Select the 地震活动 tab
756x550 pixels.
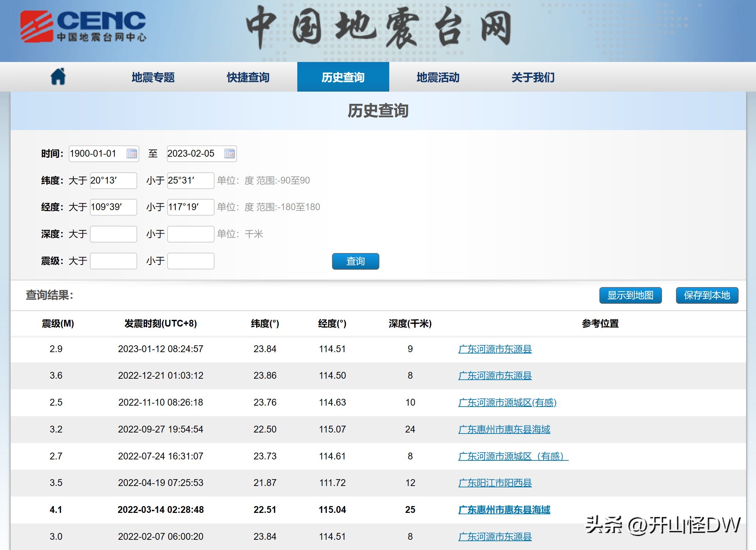click(x=438, y=77)
